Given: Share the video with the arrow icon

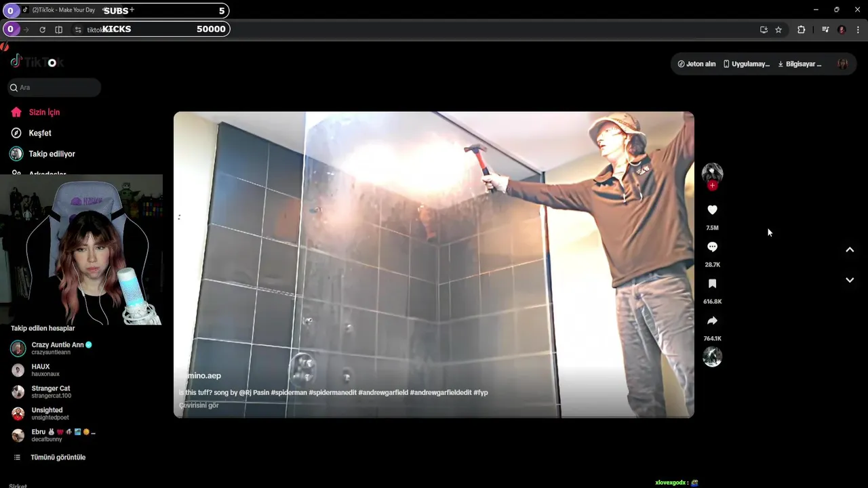Looking at the screenshot, I should pyautogui.click(x=712, y=321).
